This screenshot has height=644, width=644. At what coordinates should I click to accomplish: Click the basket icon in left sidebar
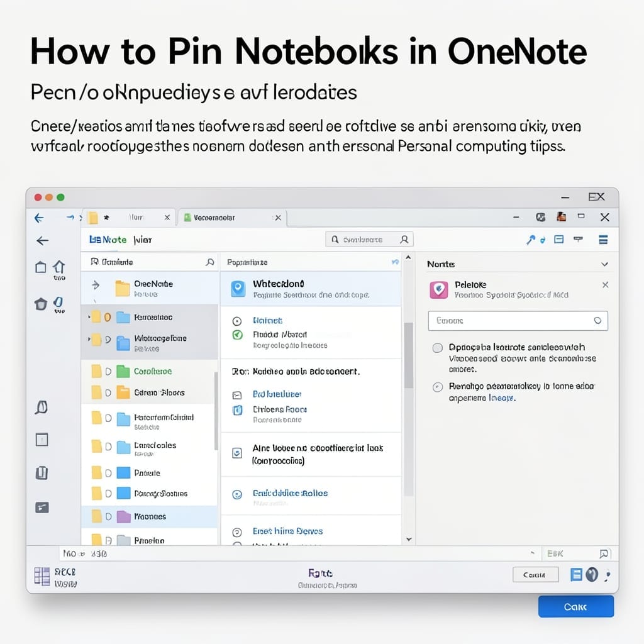(x=41, y=304)
